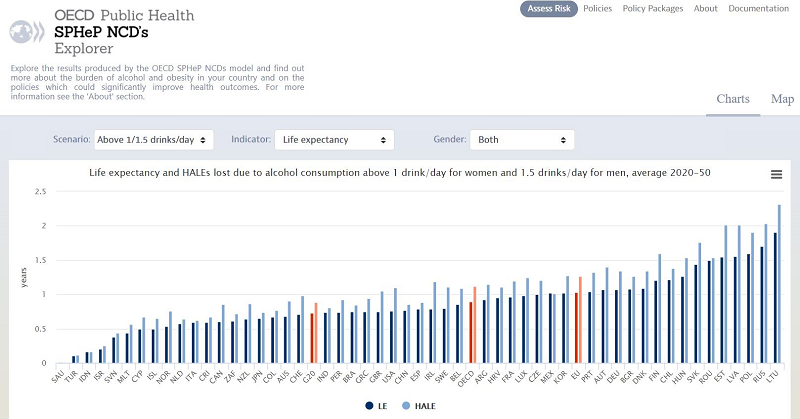Click the 'years' y-axis title

(24, 277)
